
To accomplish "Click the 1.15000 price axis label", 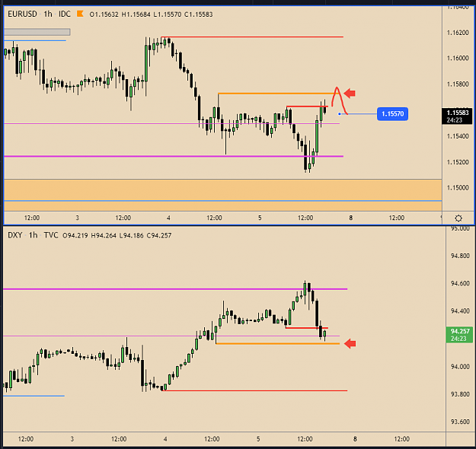I will (458, 188).
